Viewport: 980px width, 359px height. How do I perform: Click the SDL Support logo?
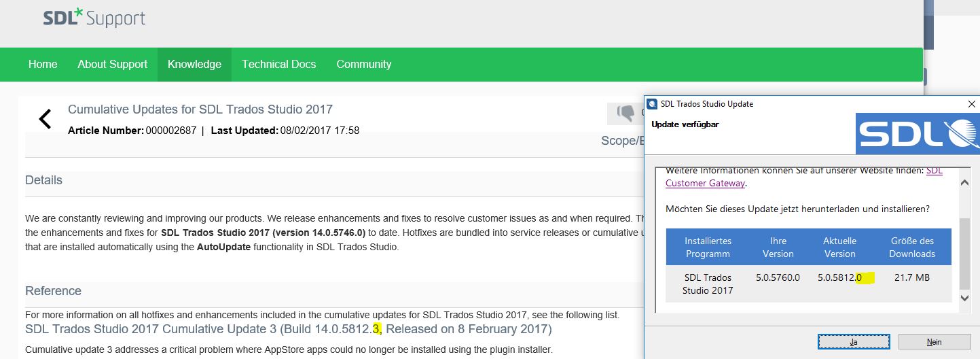(x=94, y=18)
